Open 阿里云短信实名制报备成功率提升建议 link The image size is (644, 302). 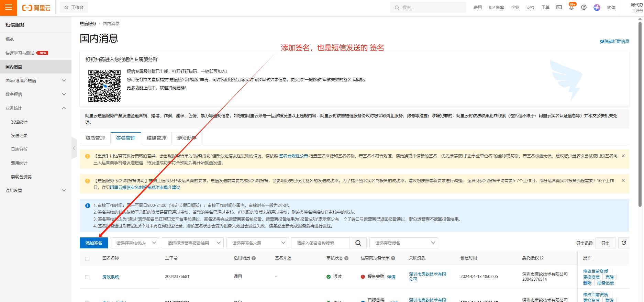145,187
